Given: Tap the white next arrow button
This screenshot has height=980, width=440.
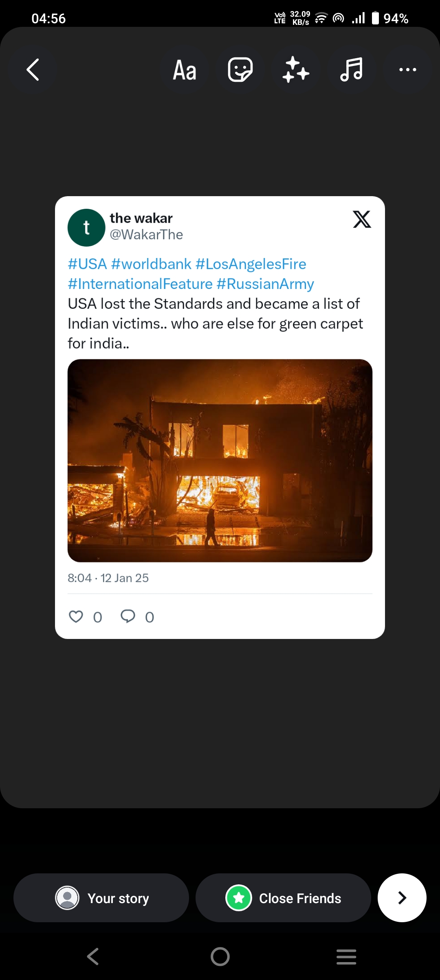Looking at the screenshot, I should [402, 898].
